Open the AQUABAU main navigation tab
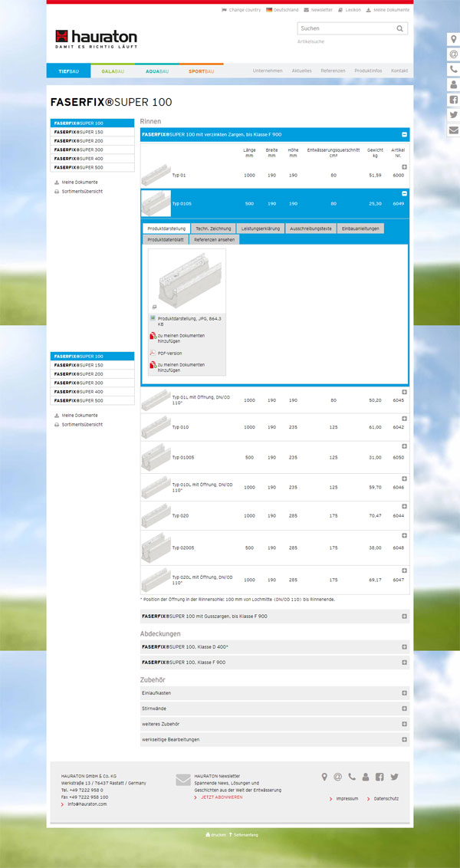Viewport: 460px width, 868px height. (x=157, y=71)
